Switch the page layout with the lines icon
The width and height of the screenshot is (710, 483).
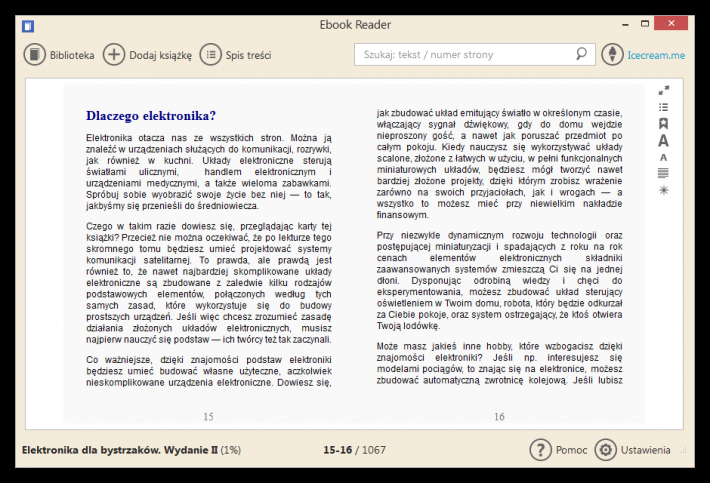[663, 173]
